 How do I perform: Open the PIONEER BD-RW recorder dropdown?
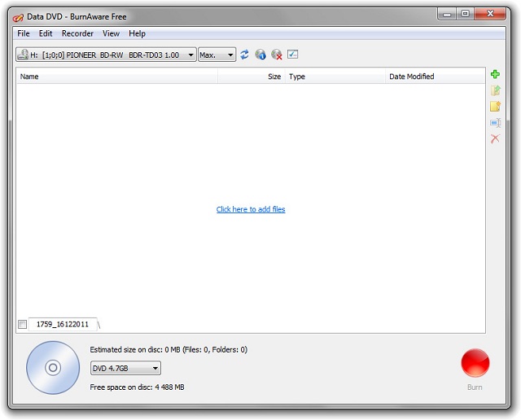106,55
